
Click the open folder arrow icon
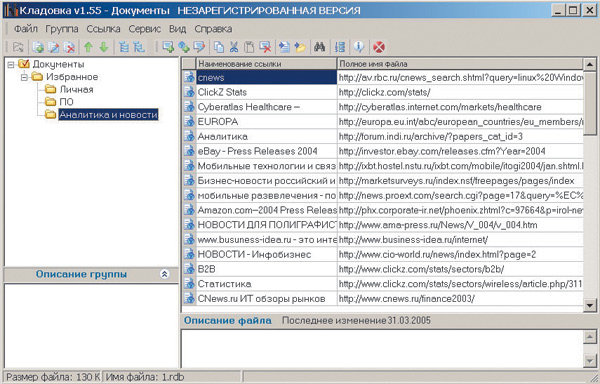pyautogui.click(x=300, y=47)
